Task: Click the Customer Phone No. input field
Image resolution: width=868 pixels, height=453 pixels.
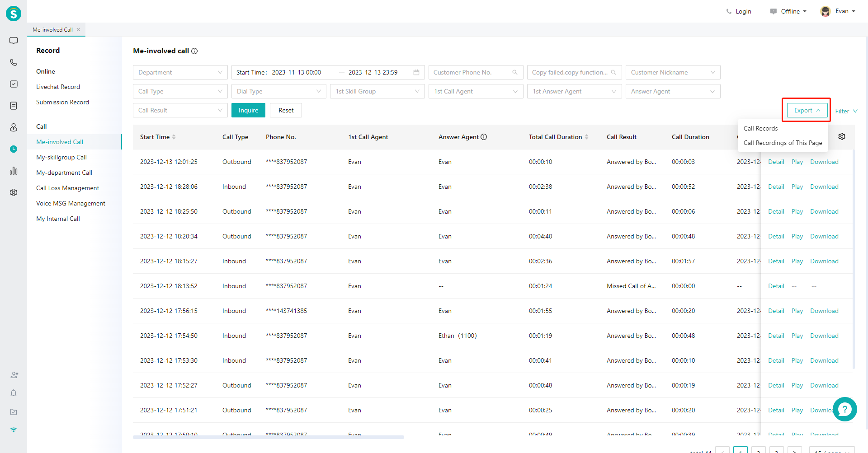Action: point(476,72)
